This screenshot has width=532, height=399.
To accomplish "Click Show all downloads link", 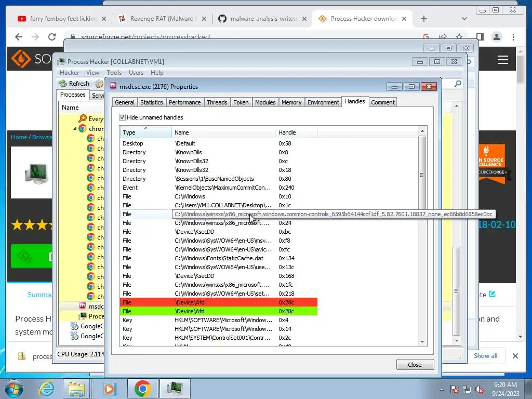I will click(x=486, y=355).
